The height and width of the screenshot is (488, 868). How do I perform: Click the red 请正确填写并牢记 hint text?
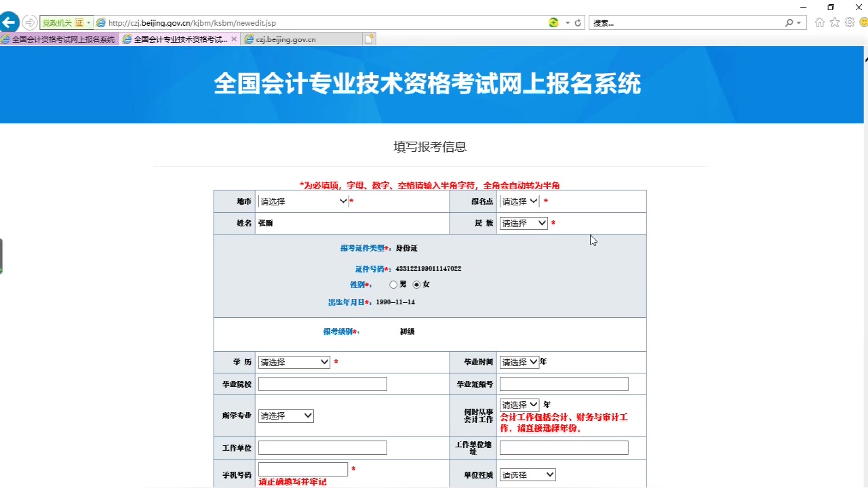(293, 482)
